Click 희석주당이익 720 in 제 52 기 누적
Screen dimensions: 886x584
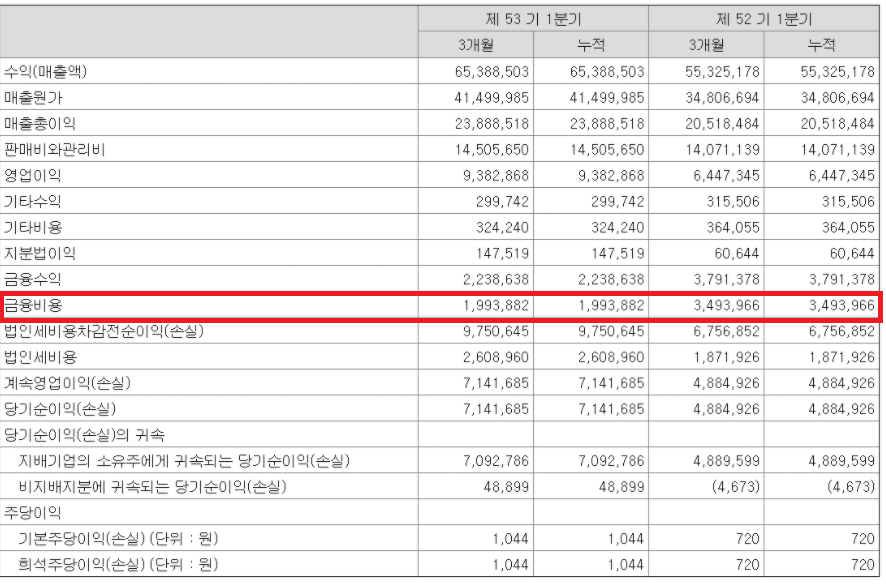pyautogui.click(x=863, y=565)
